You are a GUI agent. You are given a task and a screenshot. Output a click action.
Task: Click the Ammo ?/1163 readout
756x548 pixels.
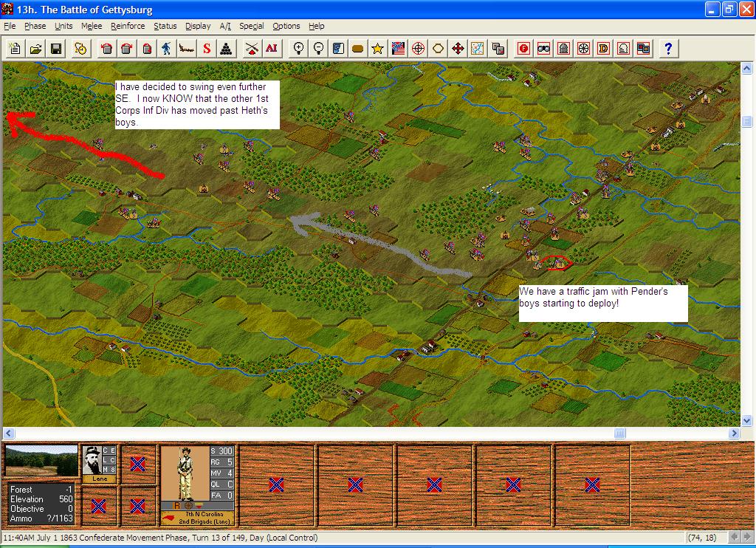pos(41,518)
